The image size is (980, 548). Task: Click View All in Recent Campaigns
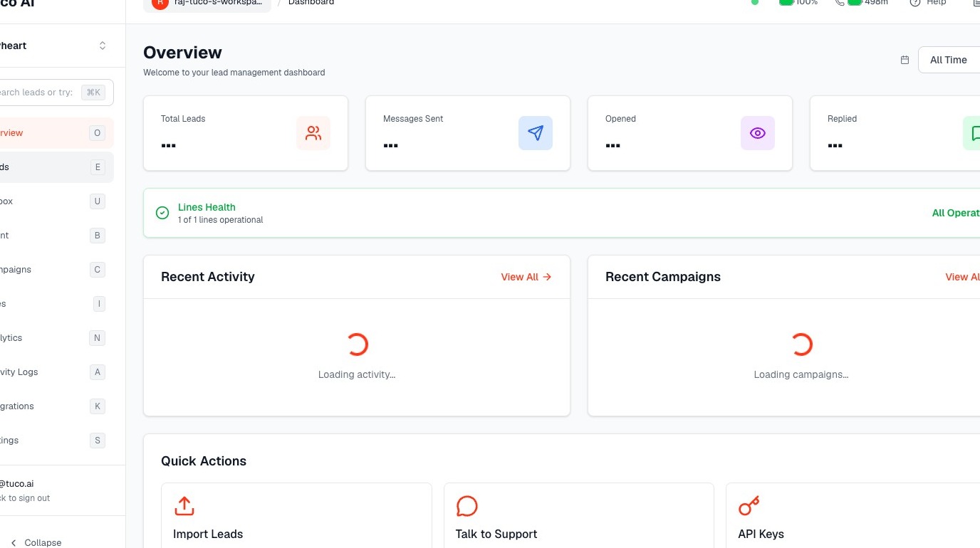pyautogui.click(x=962, y=277)
